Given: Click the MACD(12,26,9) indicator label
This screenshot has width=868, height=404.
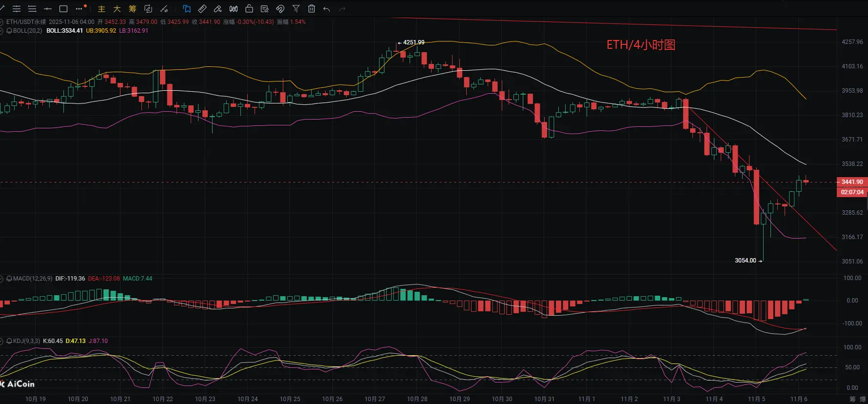Looking at the screenshot, I should pyautogui.click(x=33, y=279).
